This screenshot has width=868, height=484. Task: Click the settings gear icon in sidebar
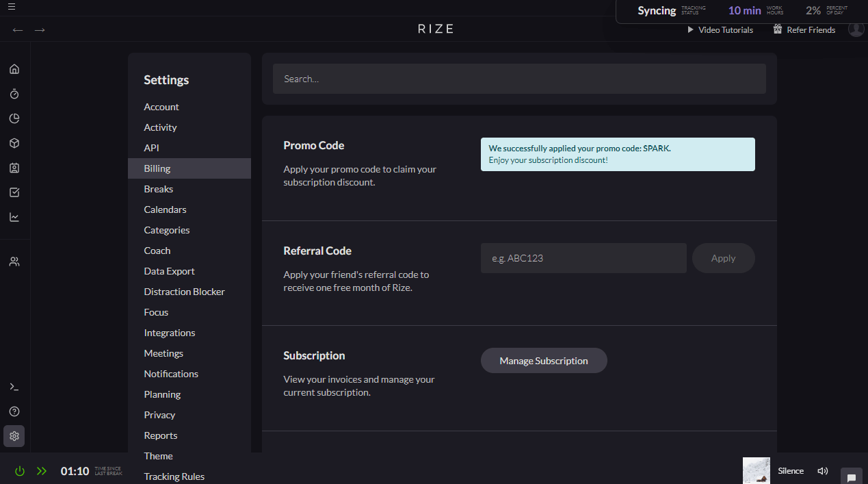click(x=14, y=436)
